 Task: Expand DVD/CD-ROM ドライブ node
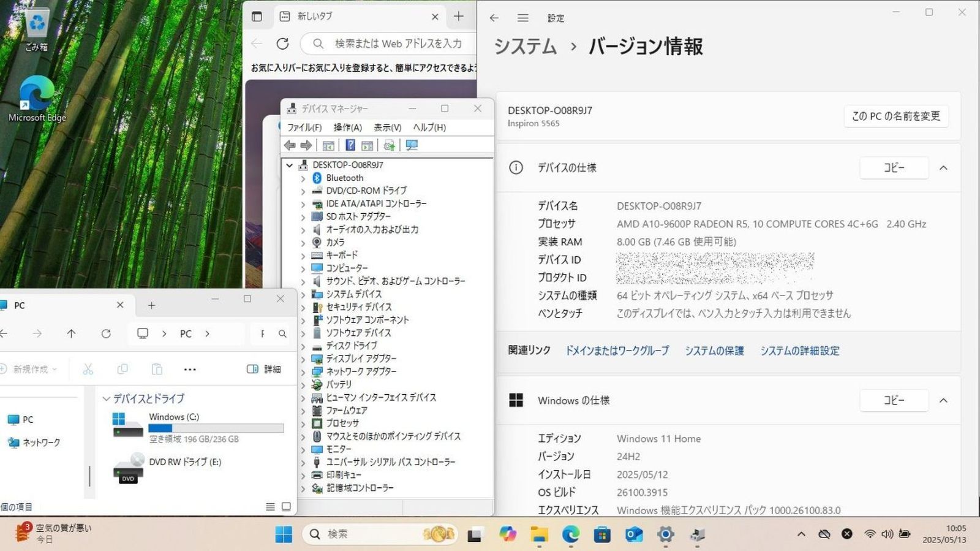pos(303,191)
